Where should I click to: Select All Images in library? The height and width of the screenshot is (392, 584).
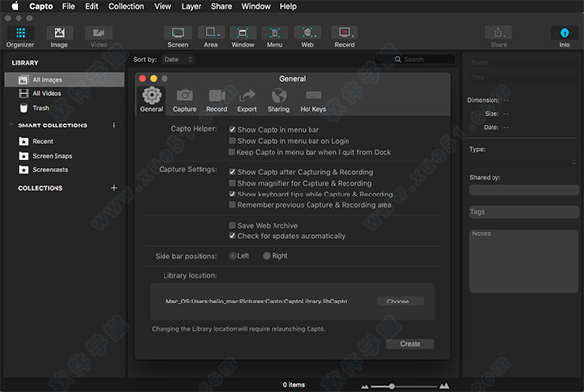click(x=64, y=80)
